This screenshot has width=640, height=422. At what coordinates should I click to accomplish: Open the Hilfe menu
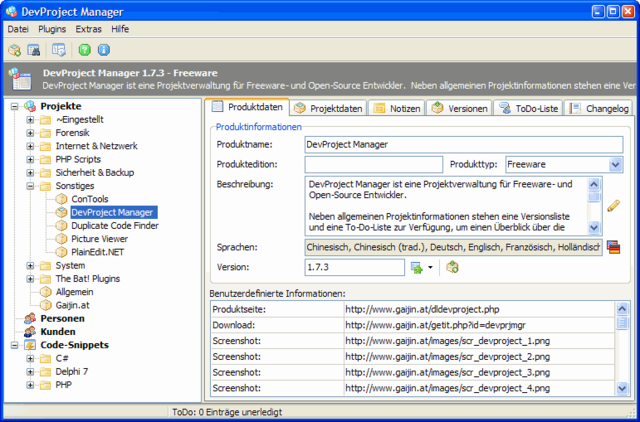coord(120,29)
